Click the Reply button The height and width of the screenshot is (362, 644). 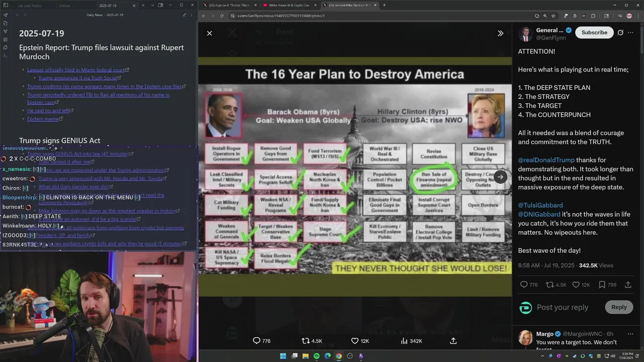(x=619, y=307)
